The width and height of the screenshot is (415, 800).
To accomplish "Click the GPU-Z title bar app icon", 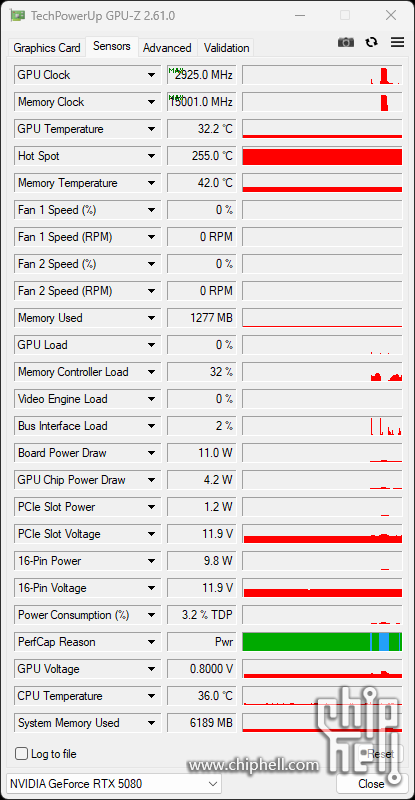I will (18, 16).
